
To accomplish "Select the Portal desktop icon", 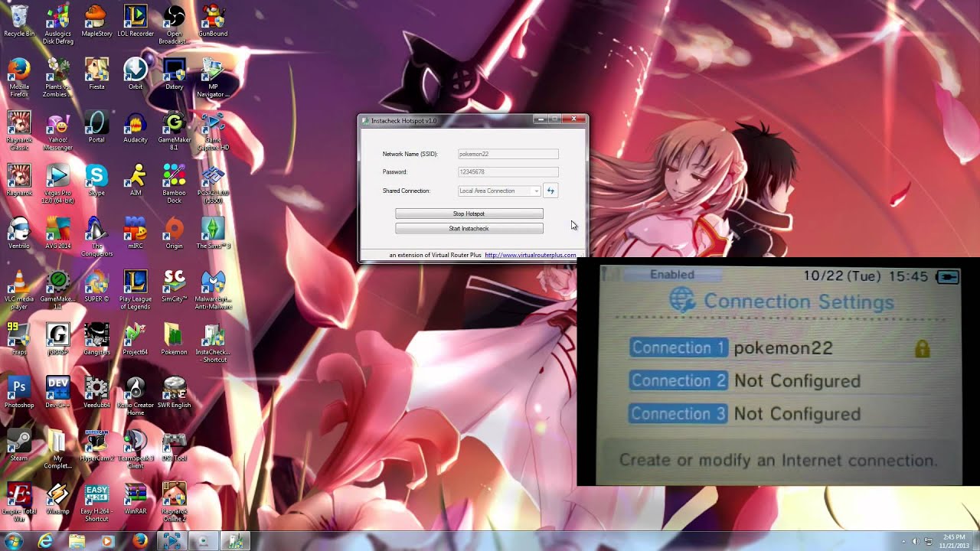I will pyautogui.click(x=96, y=127).
